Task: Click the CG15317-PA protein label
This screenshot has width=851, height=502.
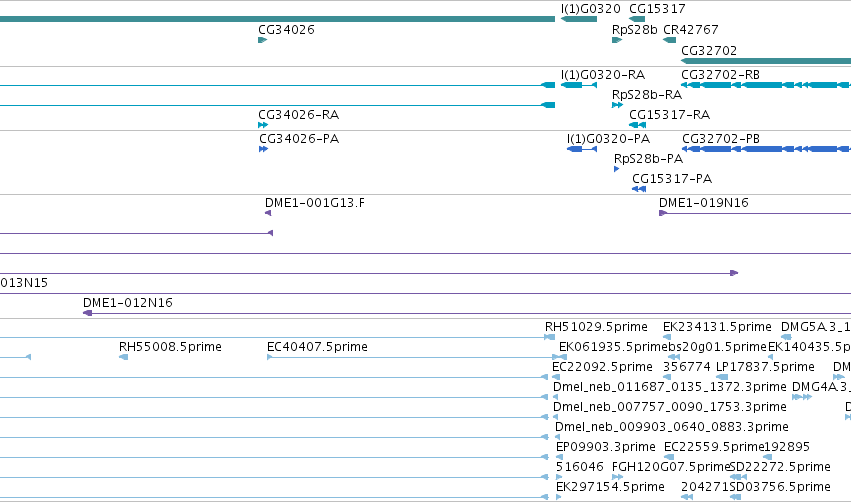Action: (x=672, y=179)
